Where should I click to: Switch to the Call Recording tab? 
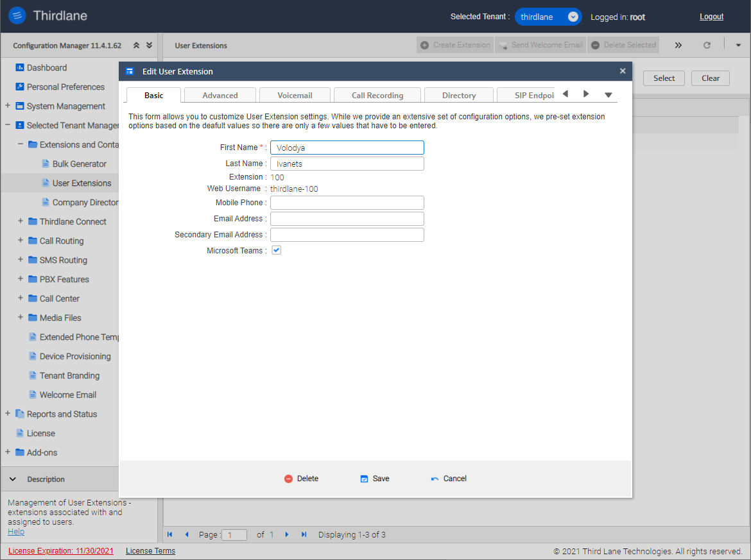[x=377, y=94]
